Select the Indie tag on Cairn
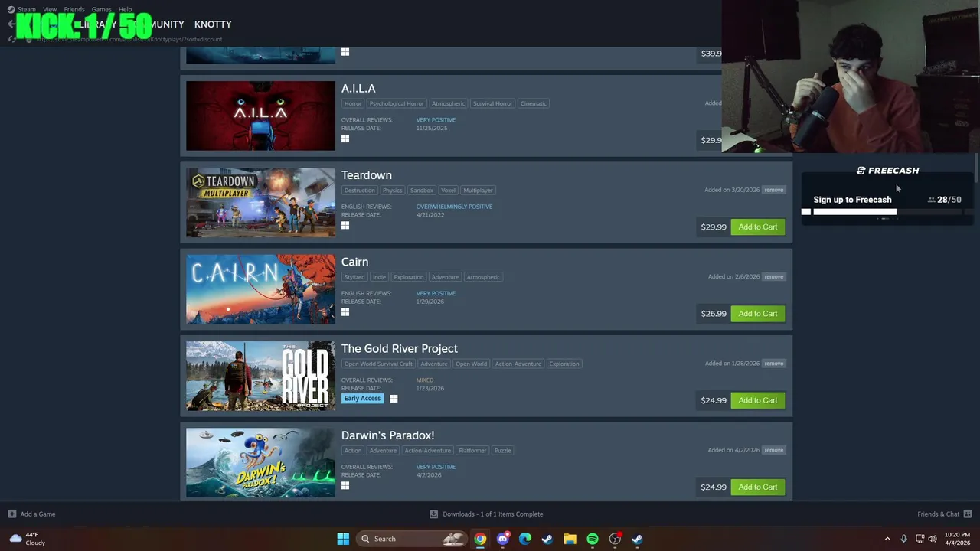Image resolution: width=980 pixels, height=551 pixels. (x=379, y=277)
